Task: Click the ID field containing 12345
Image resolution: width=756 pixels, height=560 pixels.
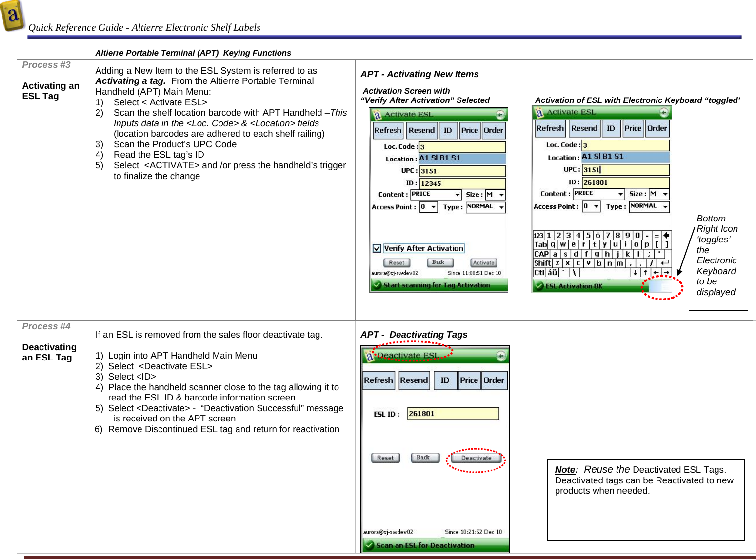Action: click(462, 183)
